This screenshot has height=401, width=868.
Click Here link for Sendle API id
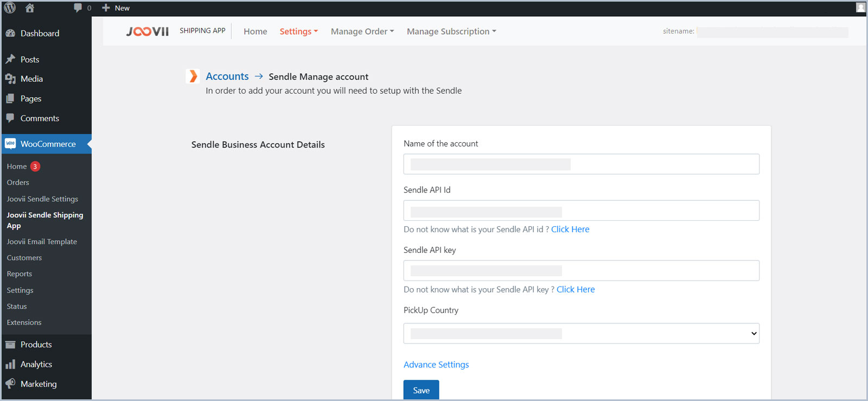pos(570,229)
